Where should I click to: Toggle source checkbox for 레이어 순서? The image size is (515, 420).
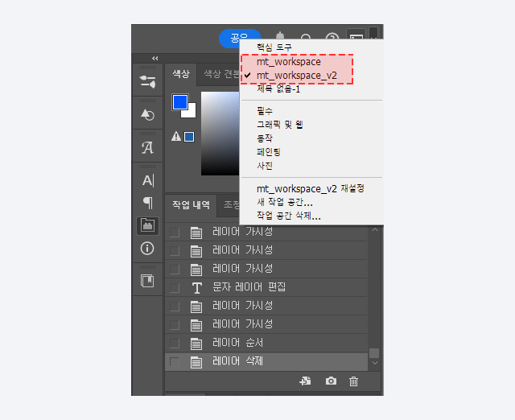[x=175, y=343]
